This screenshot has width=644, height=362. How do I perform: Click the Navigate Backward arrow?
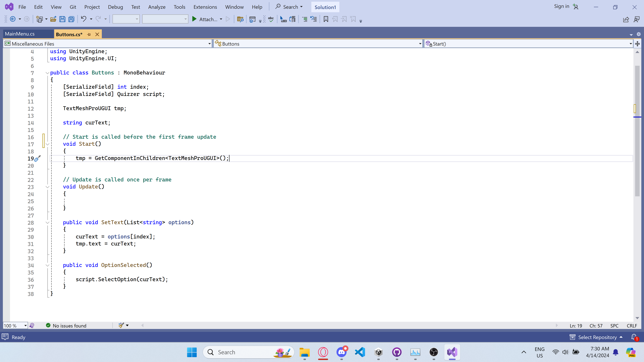(13, 19)
